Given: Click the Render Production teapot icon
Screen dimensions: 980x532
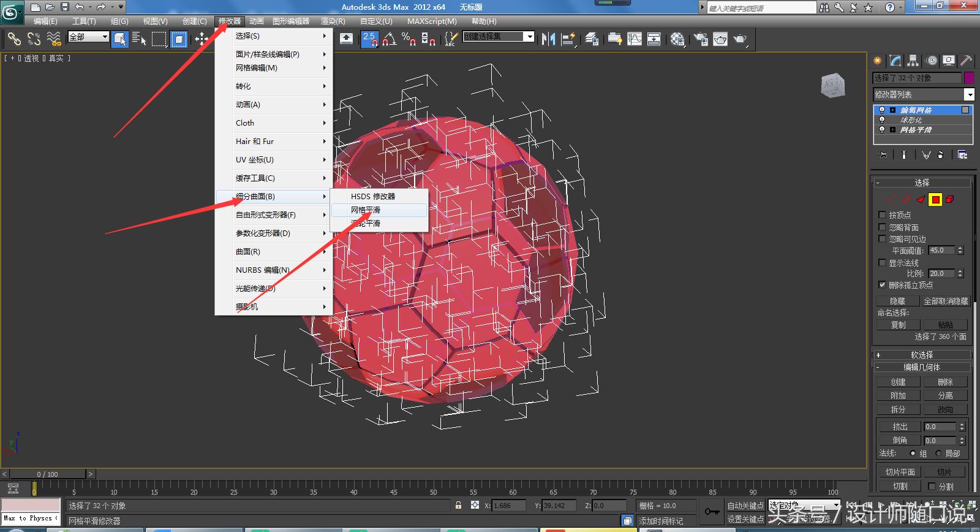Looking at the screenshot, I should 741,39.
